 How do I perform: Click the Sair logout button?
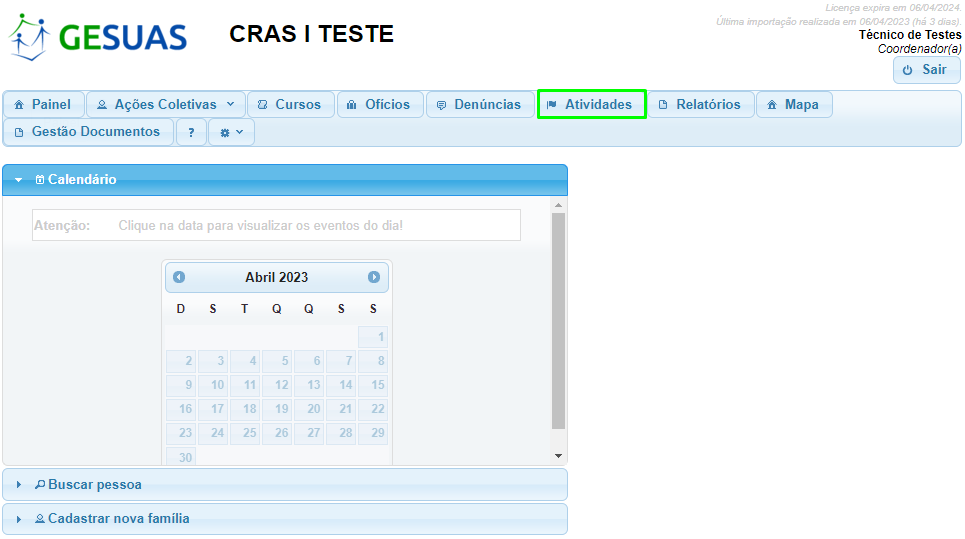(926, 70)
